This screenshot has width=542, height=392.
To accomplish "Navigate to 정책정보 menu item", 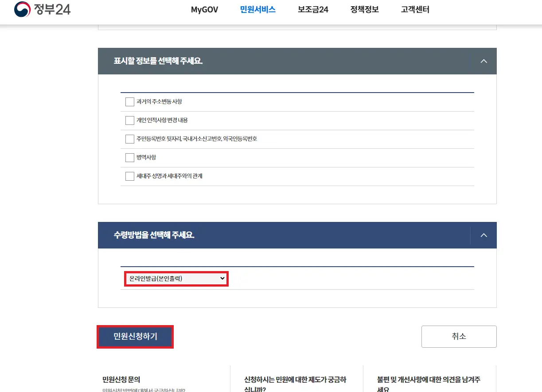I will point(364,9).
